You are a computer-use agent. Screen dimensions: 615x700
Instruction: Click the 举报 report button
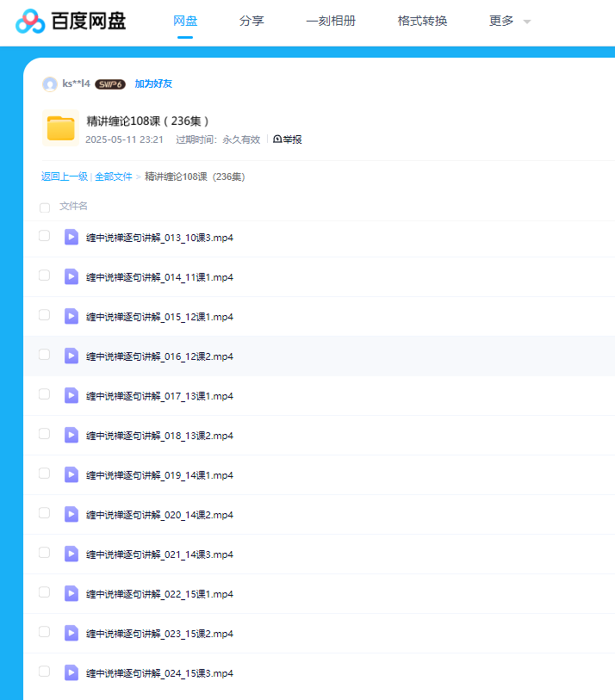(288, 139)
